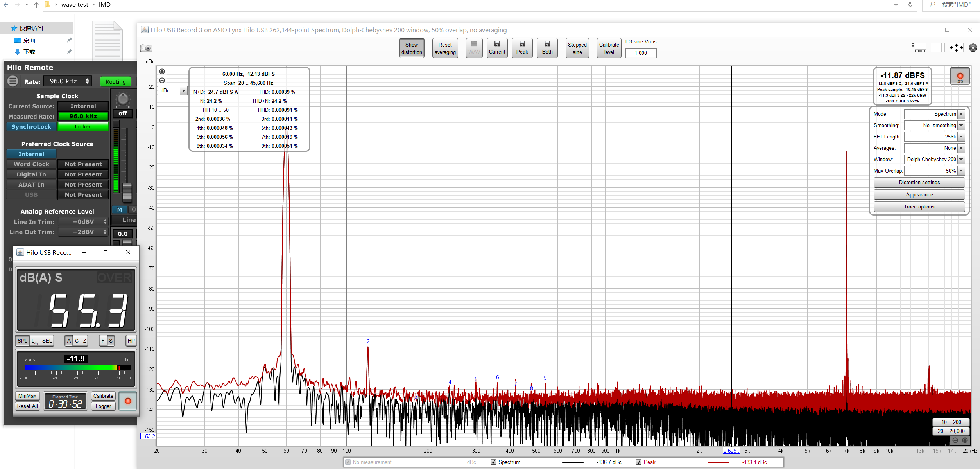Toggle HP high-pass filter button
The image size is (980, 469).
click(131, 341)
